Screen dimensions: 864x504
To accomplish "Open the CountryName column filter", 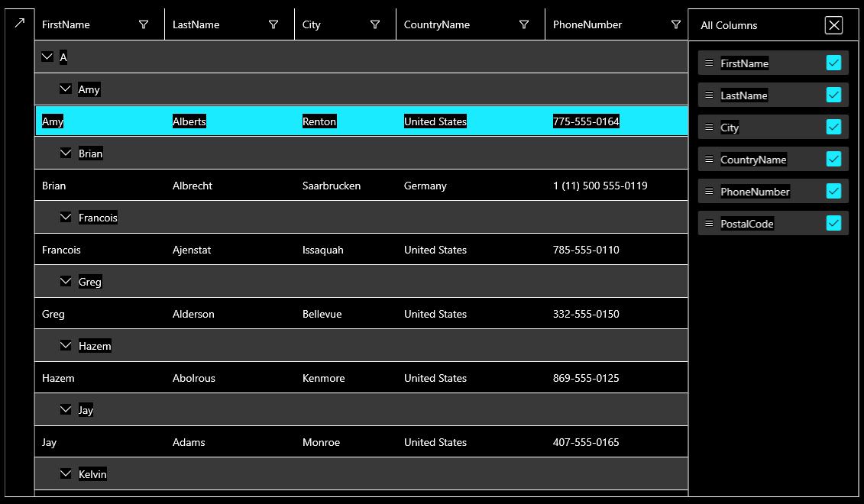I will point(524,24).
